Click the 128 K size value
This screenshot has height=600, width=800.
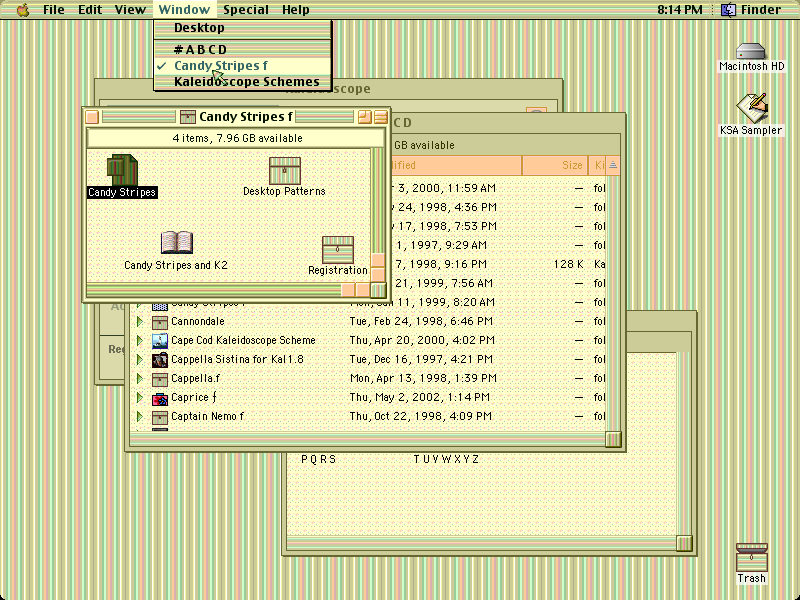(x=568, y=264)
